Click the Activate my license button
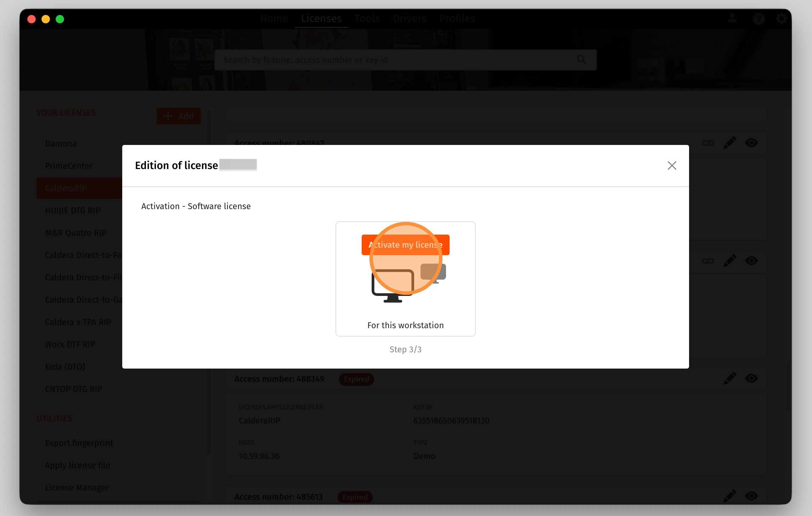812x516 pixels. pyautogui.click(x=405, y=245)
